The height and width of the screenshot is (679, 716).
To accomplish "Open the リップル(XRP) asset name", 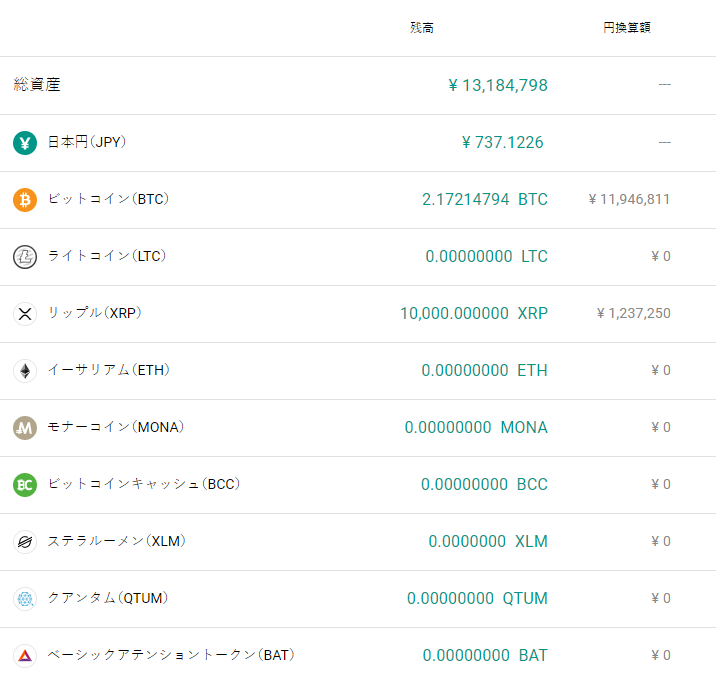I will pyautogui.click(x=95, y=314).
